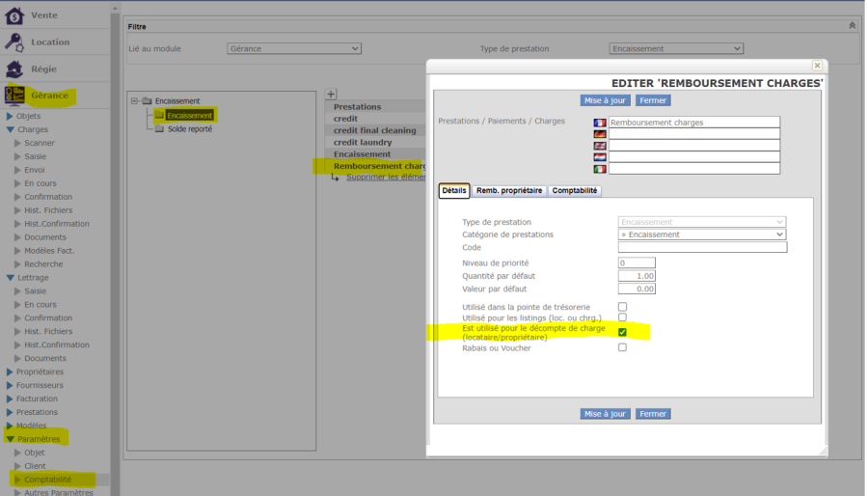
Task: Click the German flag icon
Action: (600, 134)
